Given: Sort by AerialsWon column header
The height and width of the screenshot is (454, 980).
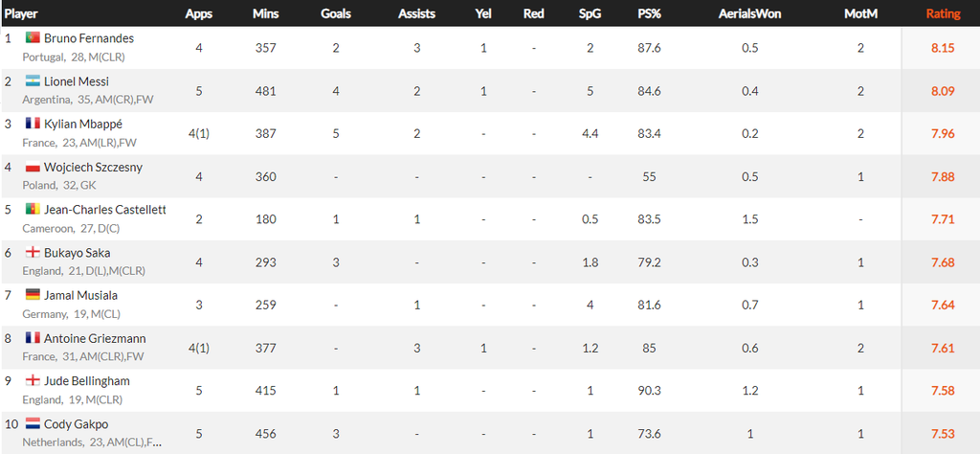Looking at the screenshot, I should coord(750,14).
